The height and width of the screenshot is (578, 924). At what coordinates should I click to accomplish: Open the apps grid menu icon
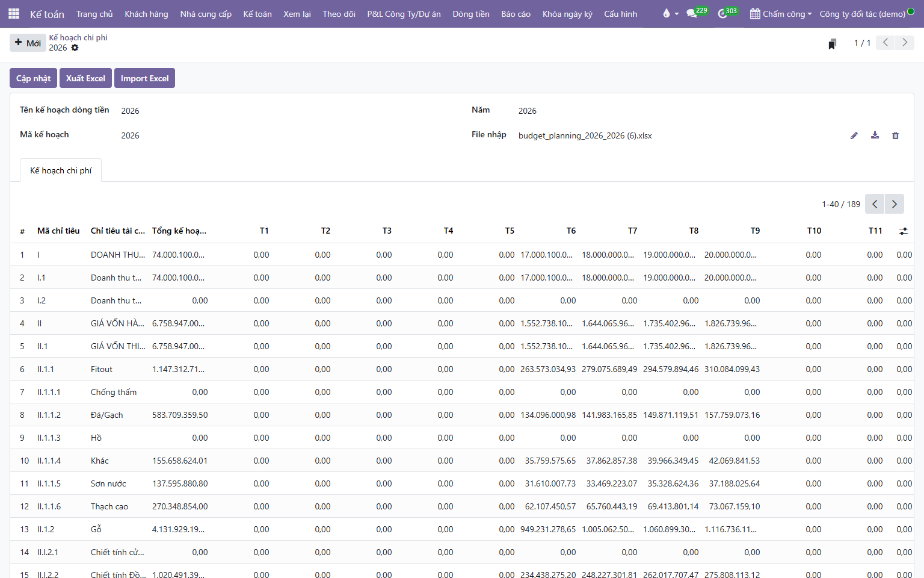point(14,13)
